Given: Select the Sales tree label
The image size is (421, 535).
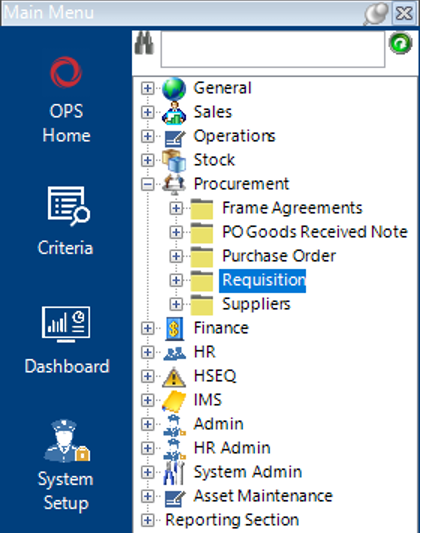Looking at the screenshot, I should pyautogui.click(x=213, y=112).
